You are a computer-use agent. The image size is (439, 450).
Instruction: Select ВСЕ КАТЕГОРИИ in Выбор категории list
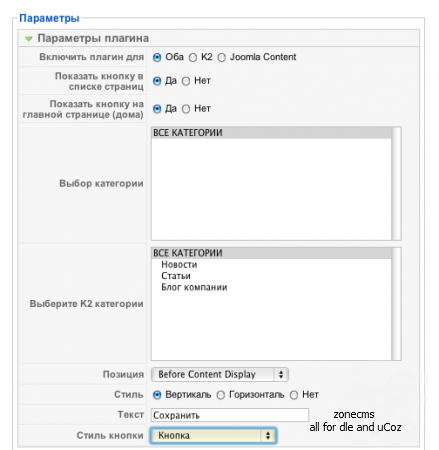271,133
